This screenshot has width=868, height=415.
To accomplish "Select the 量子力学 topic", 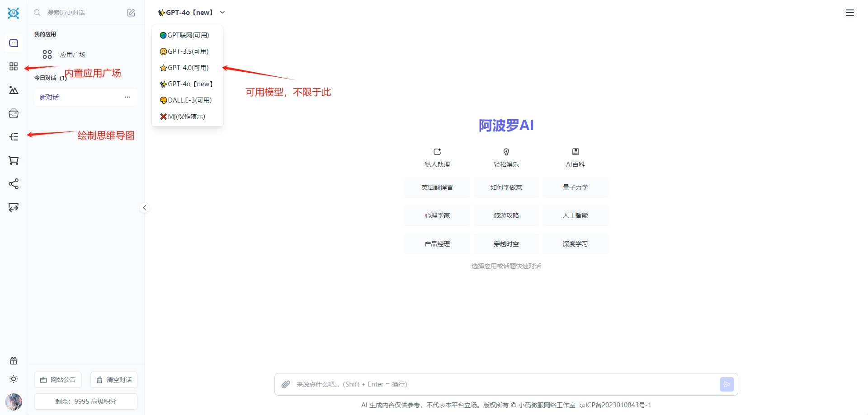I will tap(576, 187).
